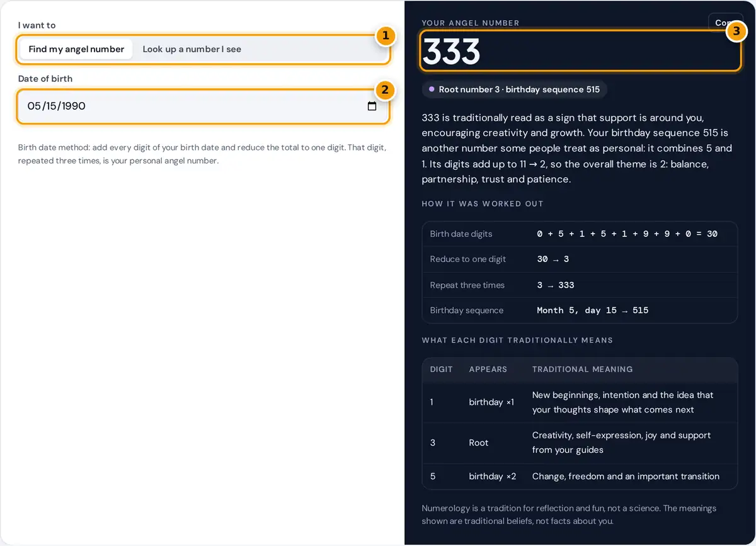Click the Root cell for digit 3
756x546 pixels.
pos(479,443)
